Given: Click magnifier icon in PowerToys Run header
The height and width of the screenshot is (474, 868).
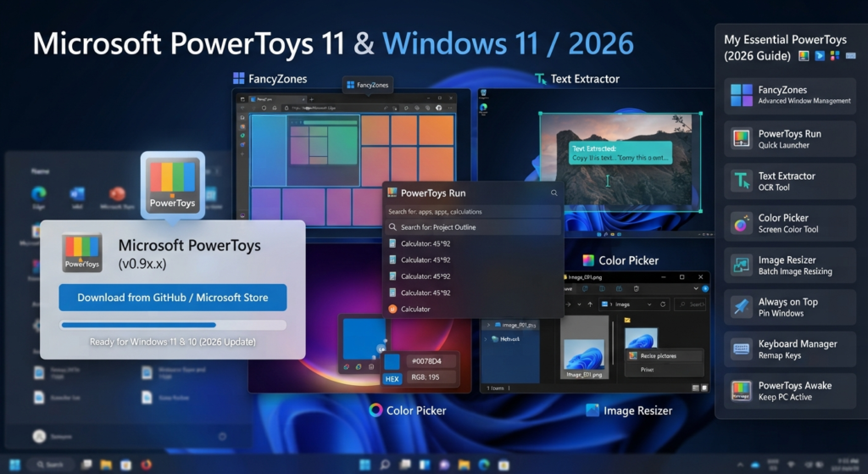Looking at the screenshot, I should pos(554,192).
